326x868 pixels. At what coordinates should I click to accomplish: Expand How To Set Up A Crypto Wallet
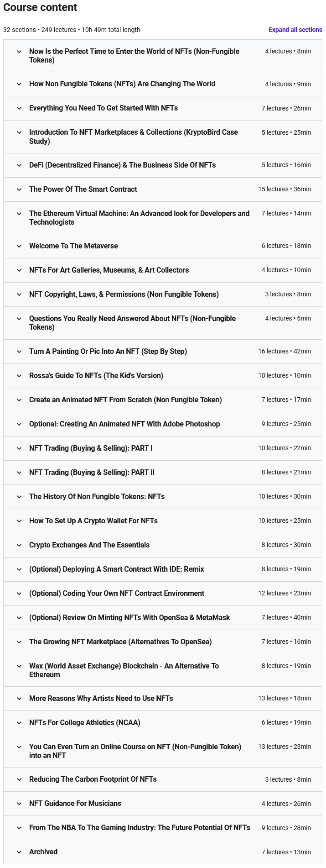point(93,521)
